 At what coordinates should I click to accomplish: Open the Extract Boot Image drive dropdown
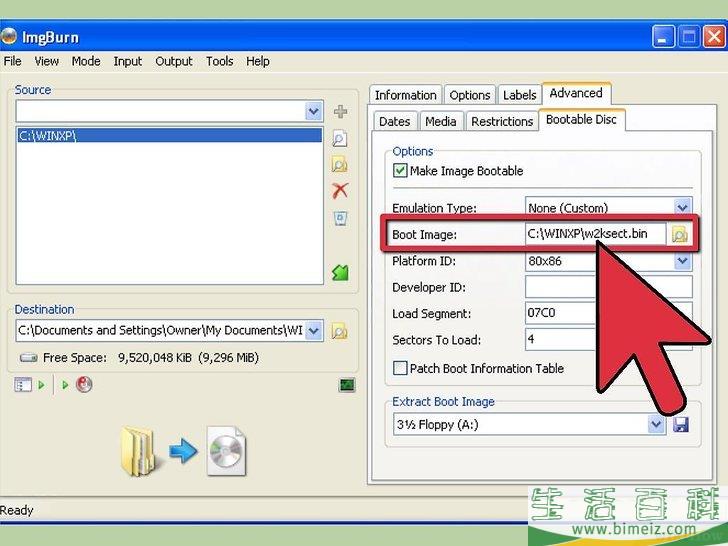(656, 425)
